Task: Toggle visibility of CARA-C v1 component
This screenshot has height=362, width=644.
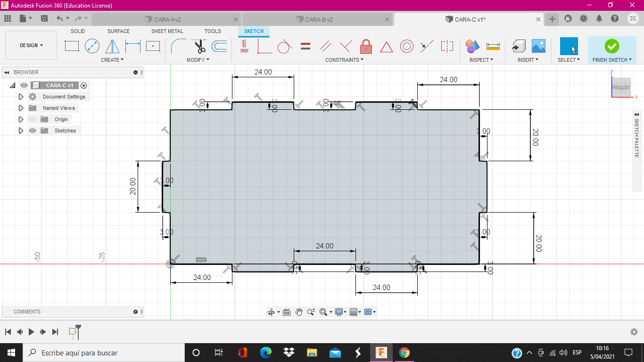Action: [24, 85]
